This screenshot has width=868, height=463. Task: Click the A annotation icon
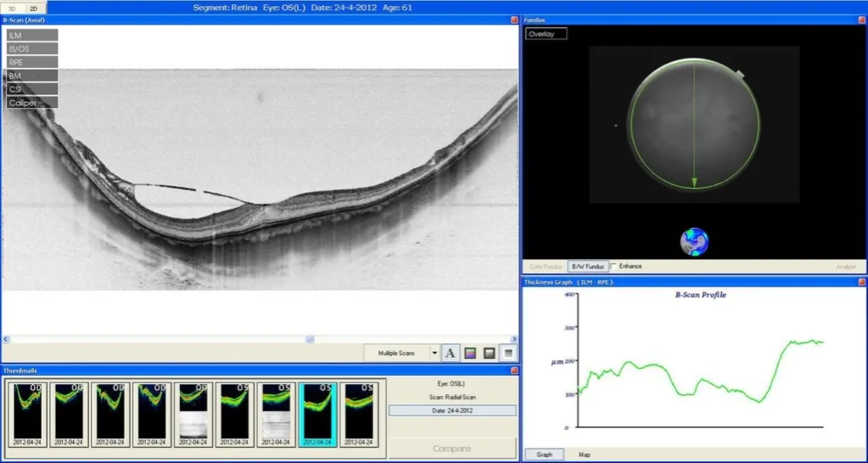point(450,353)
